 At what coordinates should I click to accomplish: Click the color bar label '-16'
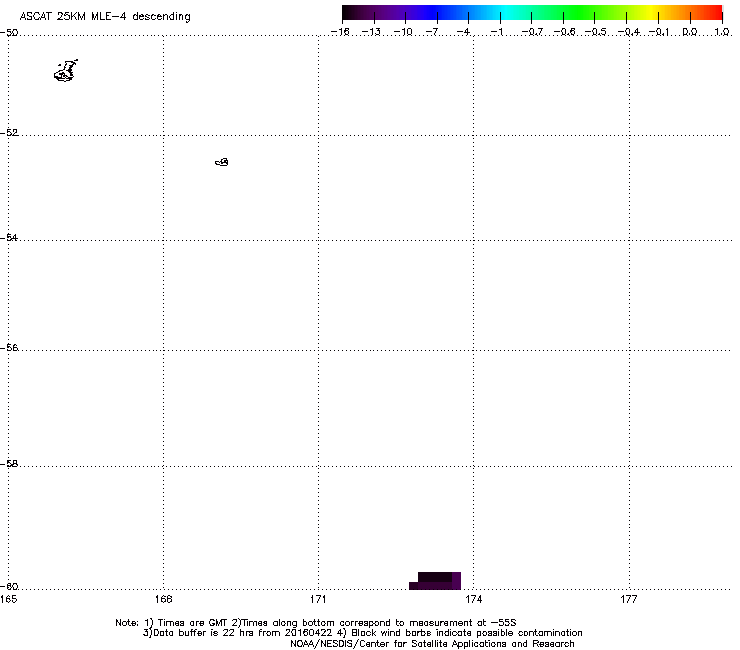click(x=340, y=32)
